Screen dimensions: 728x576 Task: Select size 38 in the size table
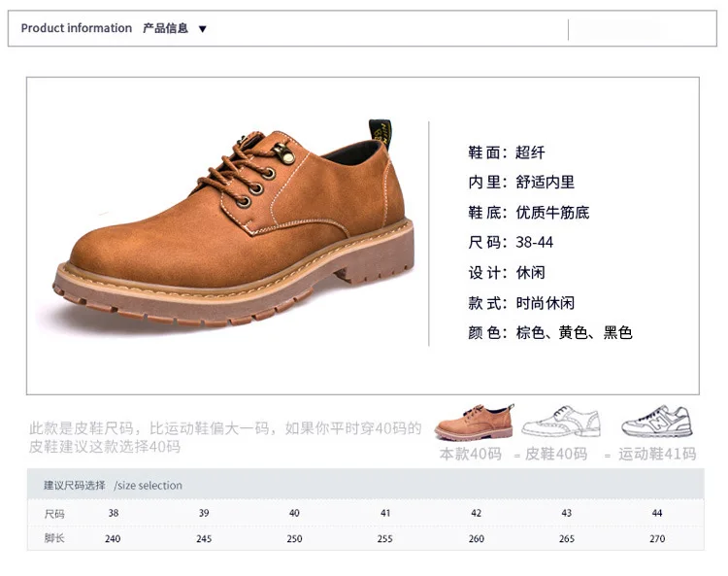tap(114, 513)
